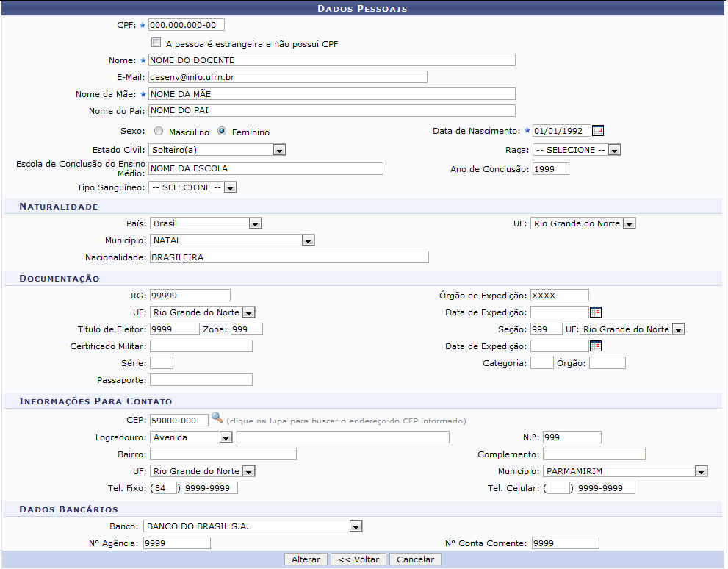This screenshot has width=728, height=569.
Task: Open the Município dropdown showing PARMAMIRIM
Action: pos(700,471)
